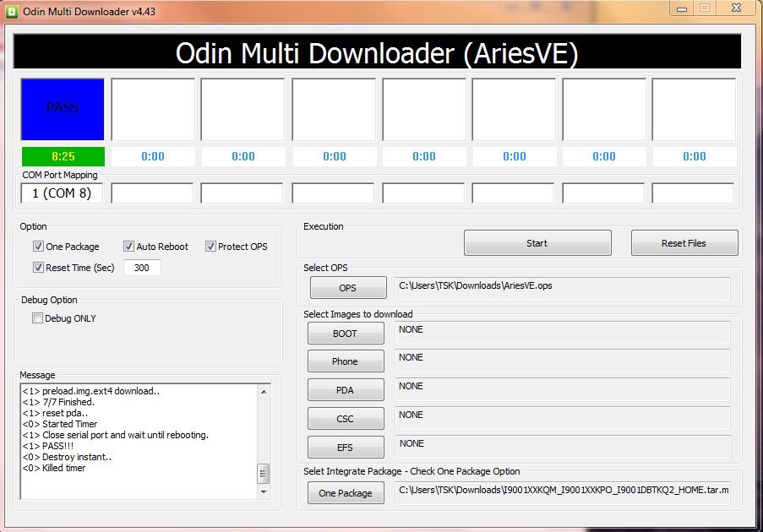Click the Message log scroll up arrow
Viewport: 763px width, 532px height.
click(x=264, y=392)
